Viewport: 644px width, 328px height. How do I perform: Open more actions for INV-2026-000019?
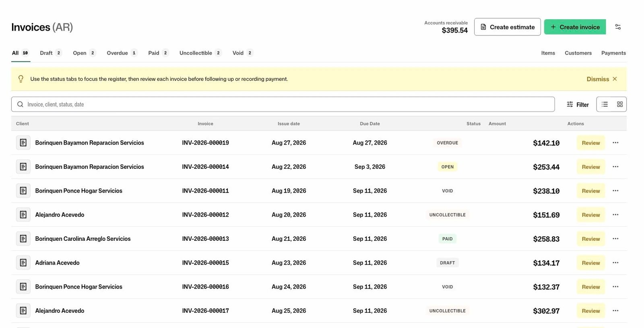click(x=615, y=143)
